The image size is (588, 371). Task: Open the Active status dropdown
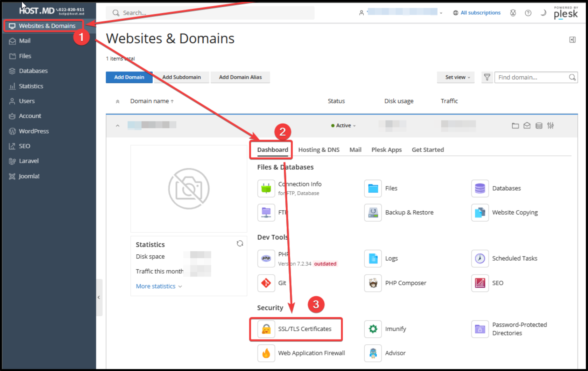343,125
